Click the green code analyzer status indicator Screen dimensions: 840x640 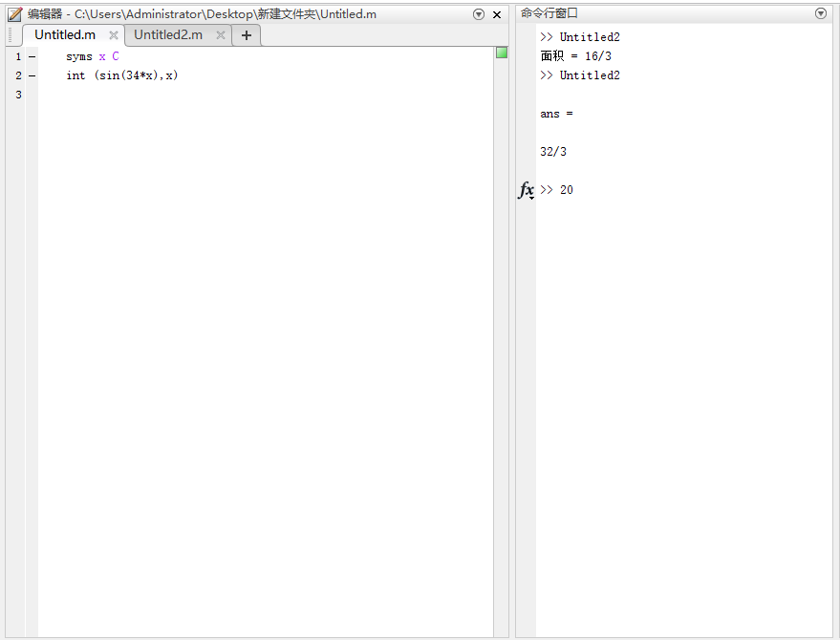click(502, 53)
